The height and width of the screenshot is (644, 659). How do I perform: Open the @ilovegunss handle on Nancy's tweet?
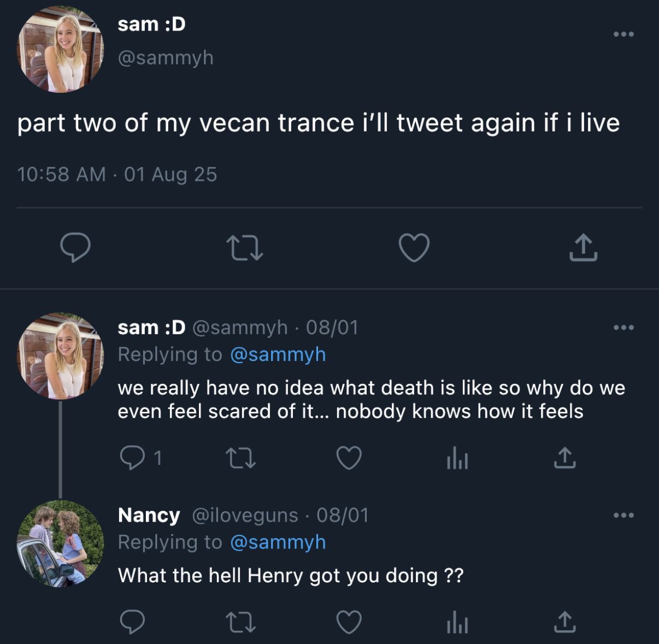click(245, 515)
